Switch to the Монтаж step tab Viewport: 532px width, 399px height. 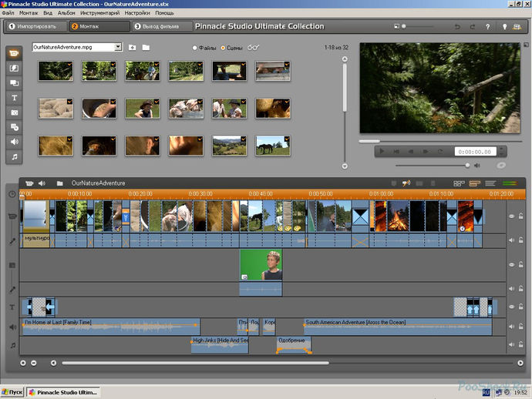(99, 26)
